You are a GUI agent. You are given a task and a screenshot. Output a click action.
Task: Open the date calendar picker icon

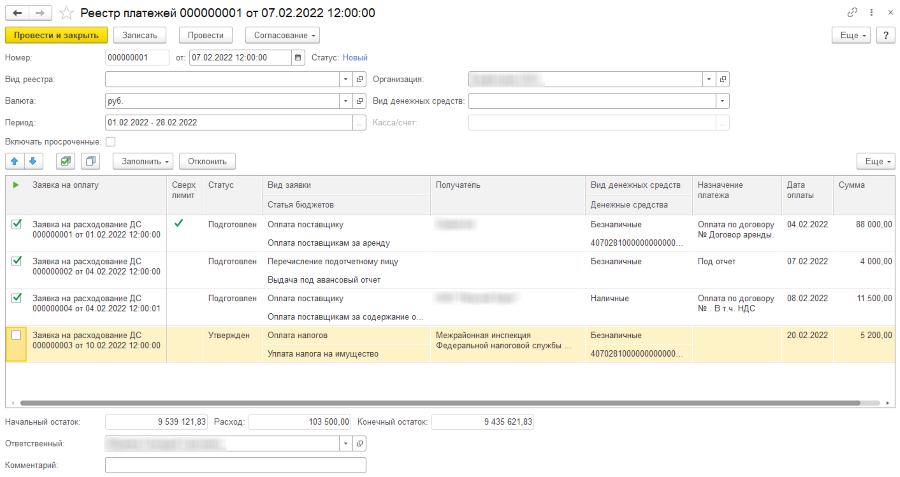[298, 57]
